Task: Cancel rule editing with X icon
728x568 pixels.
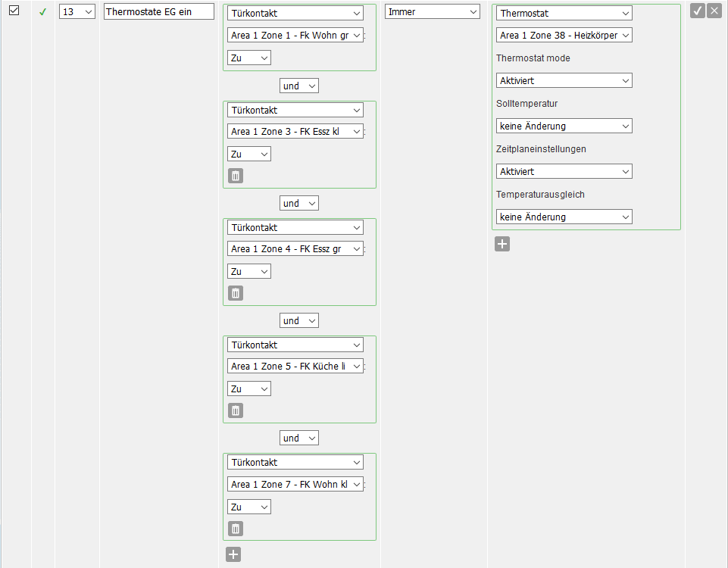Action: pos(714,11)
